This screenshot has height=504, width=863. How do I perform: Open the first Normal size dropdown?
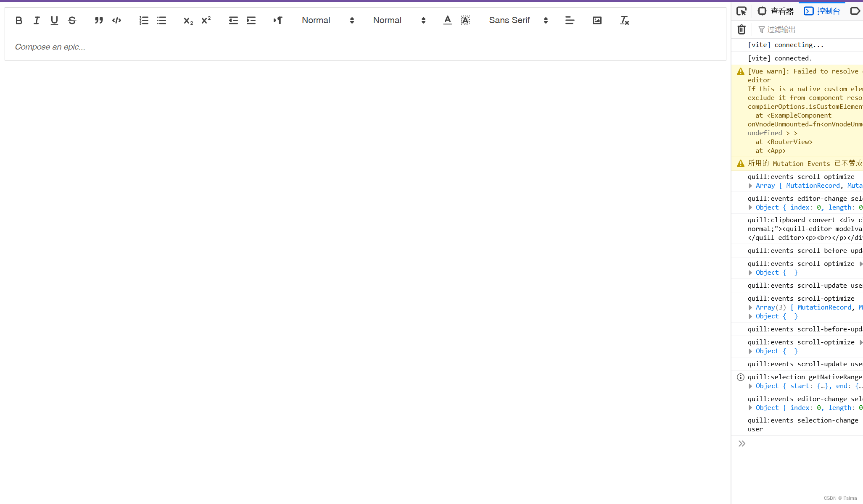click(328, 20)
